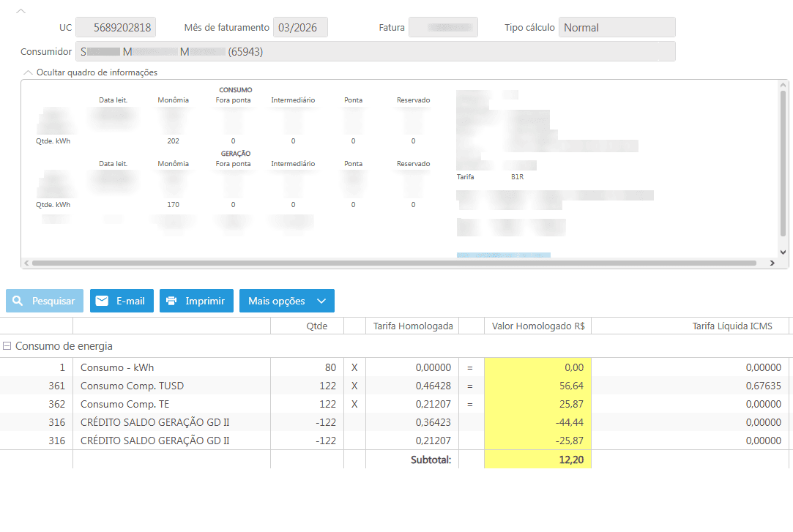Image resolution: width=793 pixels, height=532 pixels.
Task: Open the Mais opções dropdown
Action: 286,301
